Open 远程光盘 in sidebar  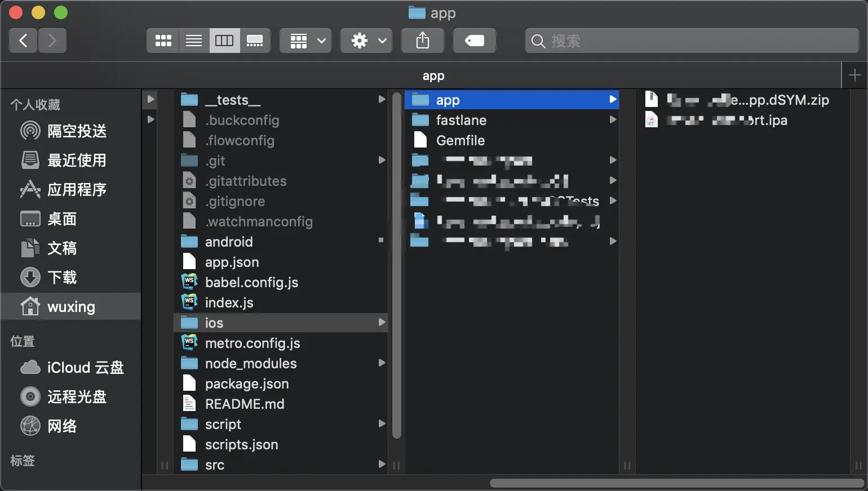coord(71,396)
